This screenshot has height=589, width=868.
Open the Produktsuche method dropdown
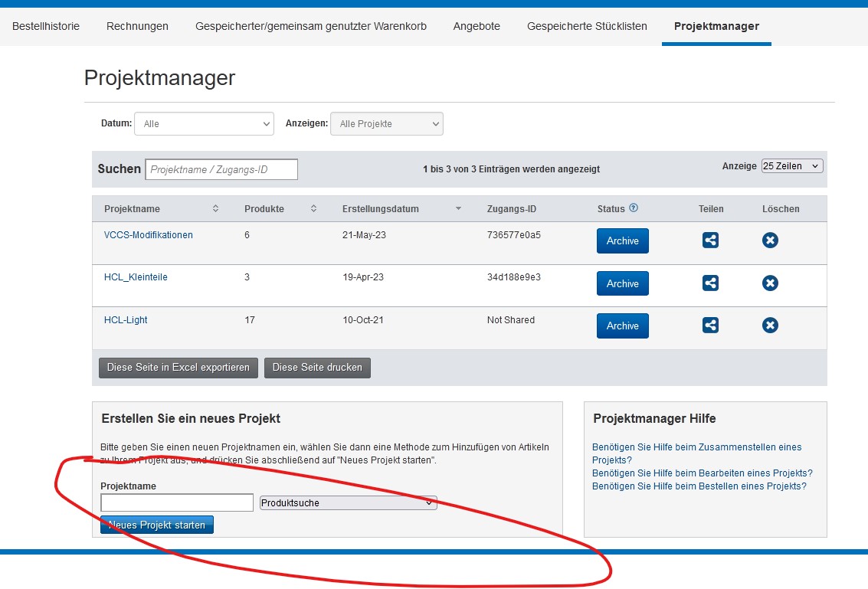349,503
